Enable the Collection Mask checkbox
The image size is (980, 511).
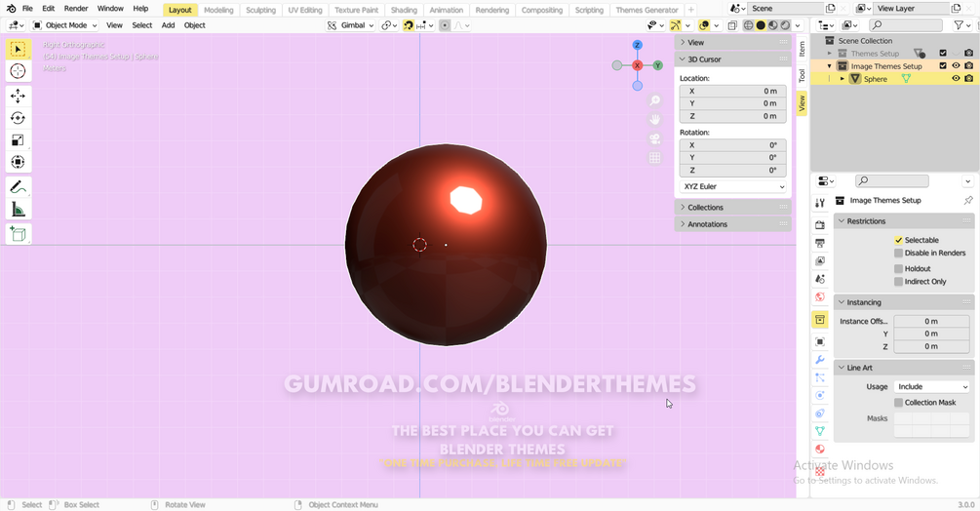click(898, 403)
